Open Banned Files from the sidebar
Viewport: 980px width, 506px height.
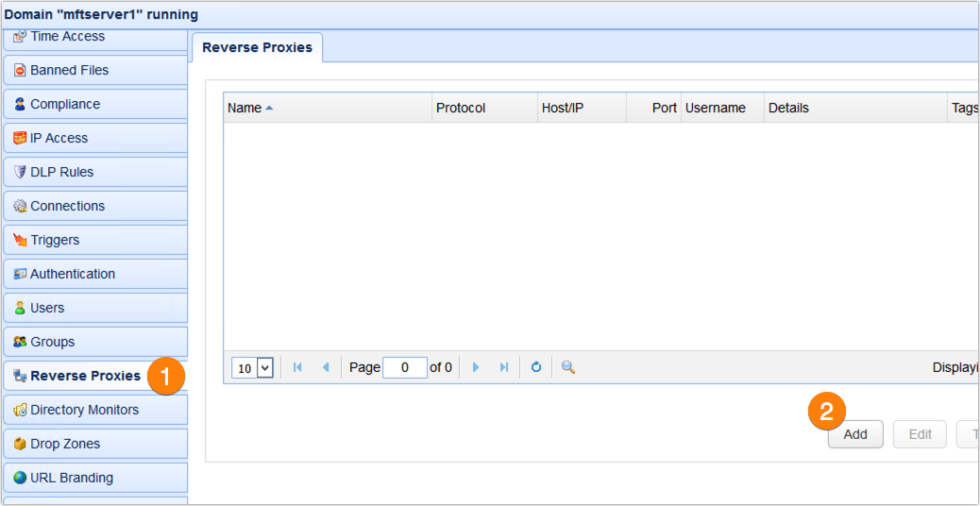pos(94,70)
